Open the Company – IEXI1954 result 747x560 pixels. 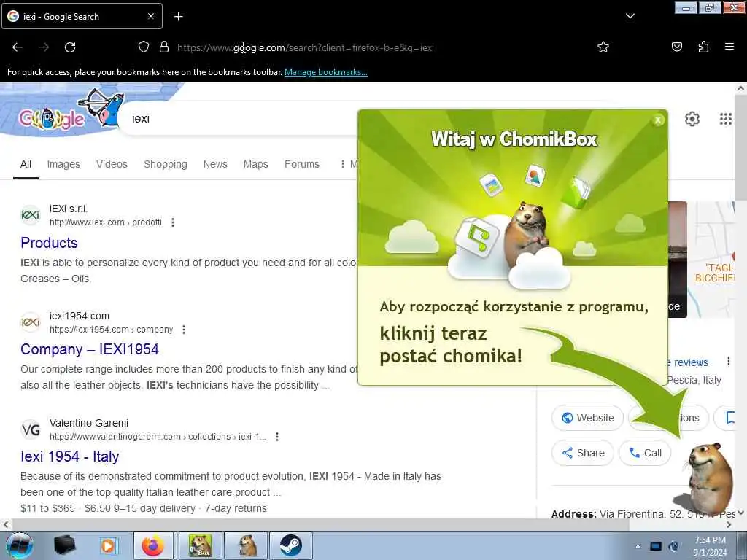tap(90, 349)
